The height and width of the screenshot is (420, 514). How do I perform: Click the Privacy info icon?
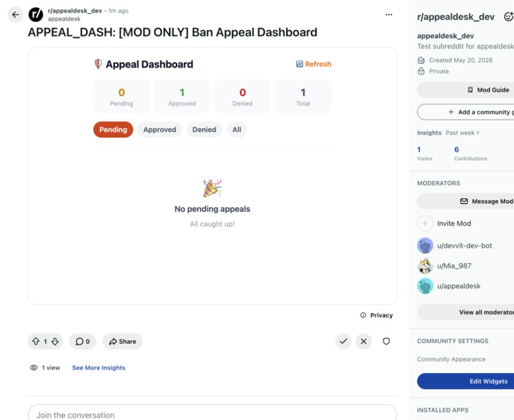(363, 315)
